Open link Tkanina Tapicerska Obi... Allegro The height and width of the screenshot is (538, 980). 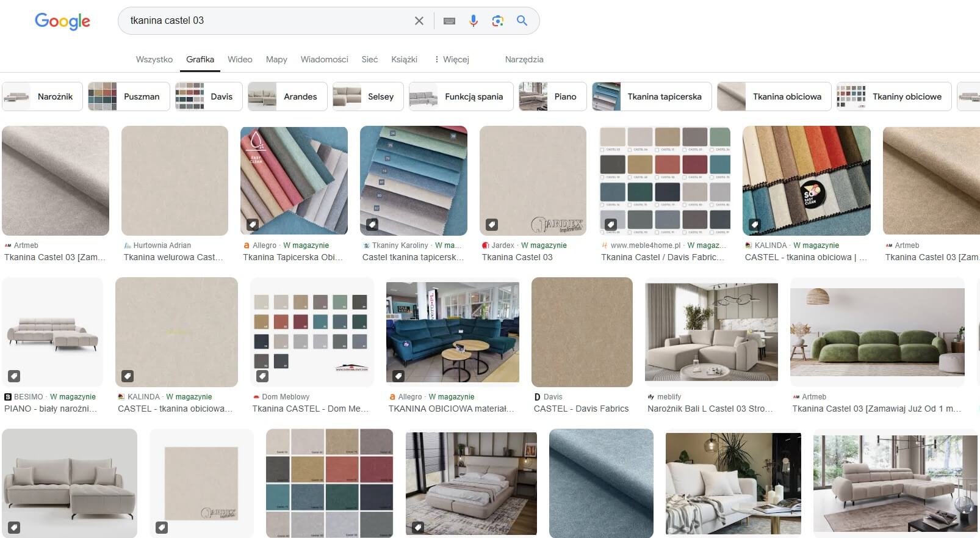point(293,257)
